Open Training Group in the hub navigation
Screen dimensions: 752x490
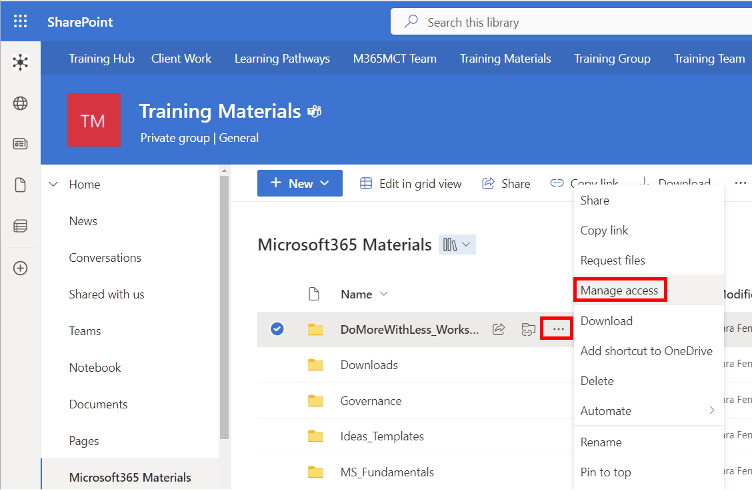coord(612,58)
